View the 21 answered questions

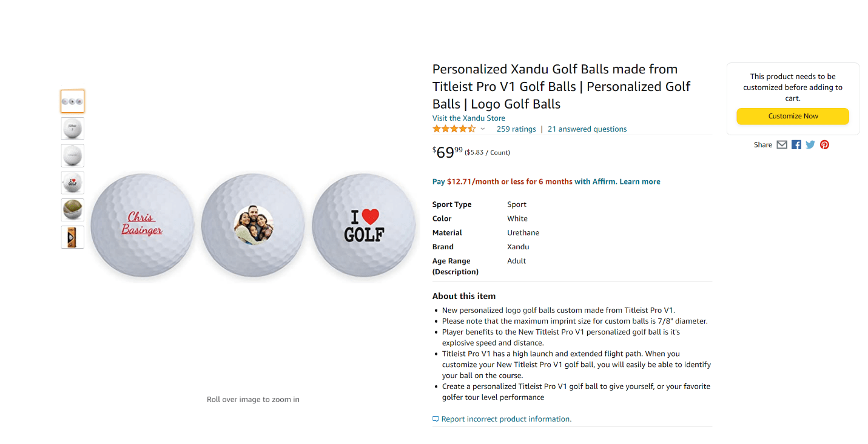click(x=587, y=129)
